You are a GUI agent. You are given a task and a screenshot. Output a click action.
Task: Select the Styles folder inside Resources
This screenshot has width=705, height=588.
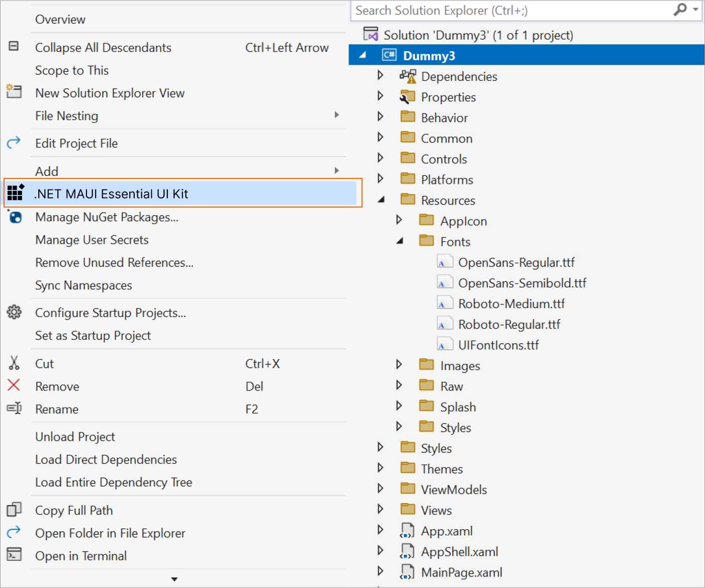[x=456, y=428]
